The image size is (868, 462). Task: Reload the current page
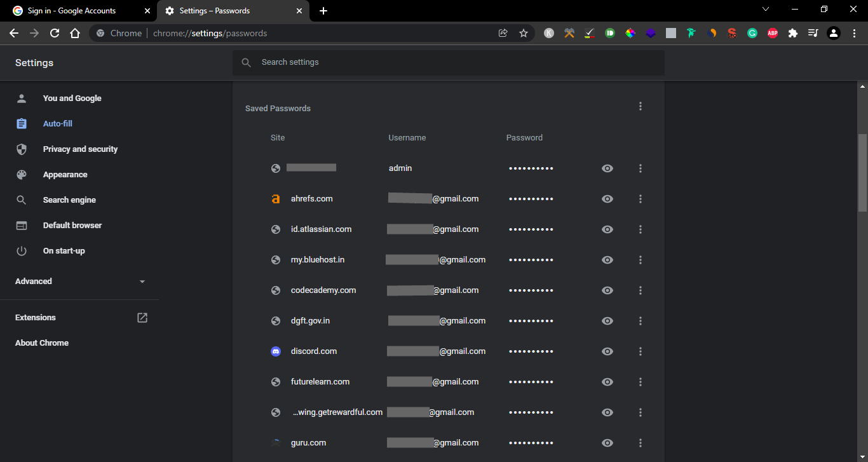pos(55,33)
